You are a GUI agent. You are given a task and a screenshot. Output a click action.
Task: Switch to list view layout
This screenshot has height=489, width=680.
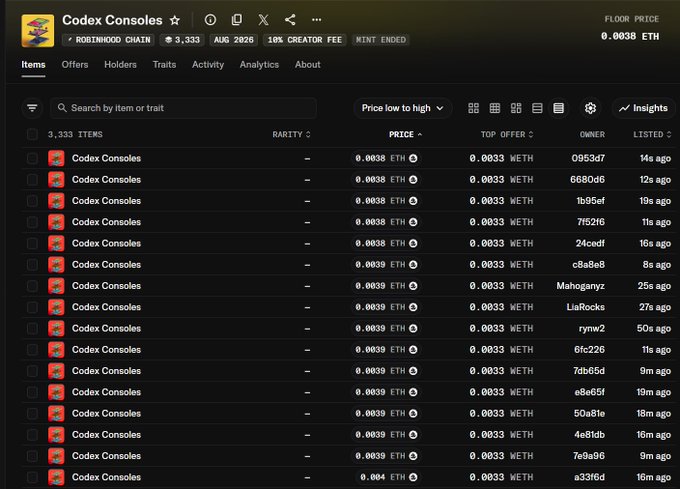tap(537, 108)
